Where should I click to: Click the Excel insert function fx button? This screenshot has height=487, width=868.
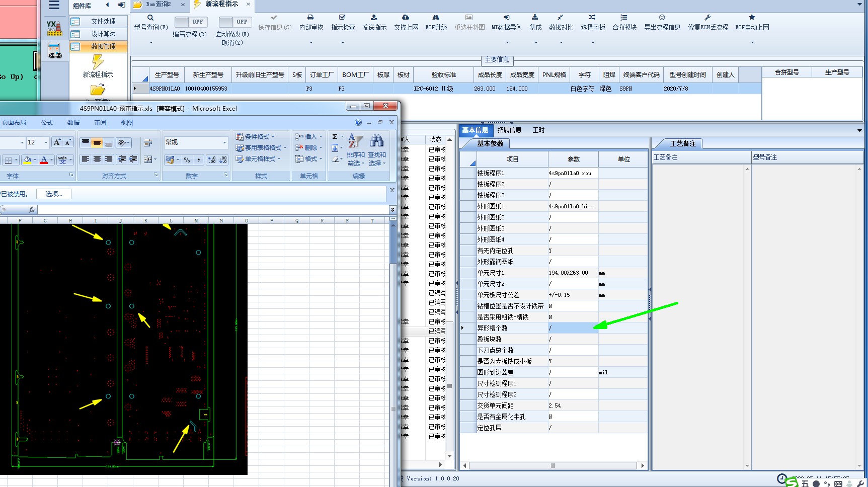point(32,210)
